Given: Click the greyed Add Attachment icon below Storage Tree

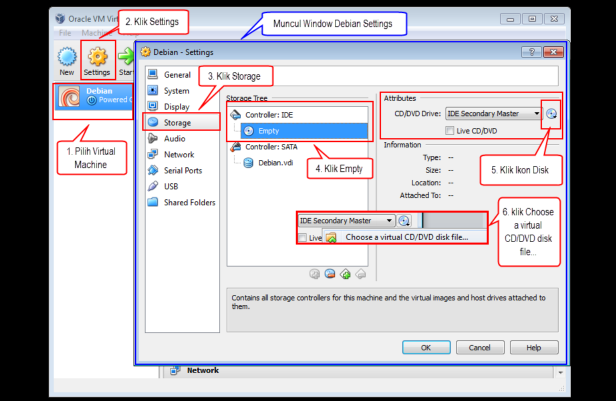Looking at the screenshot, I should coord(314,274).
